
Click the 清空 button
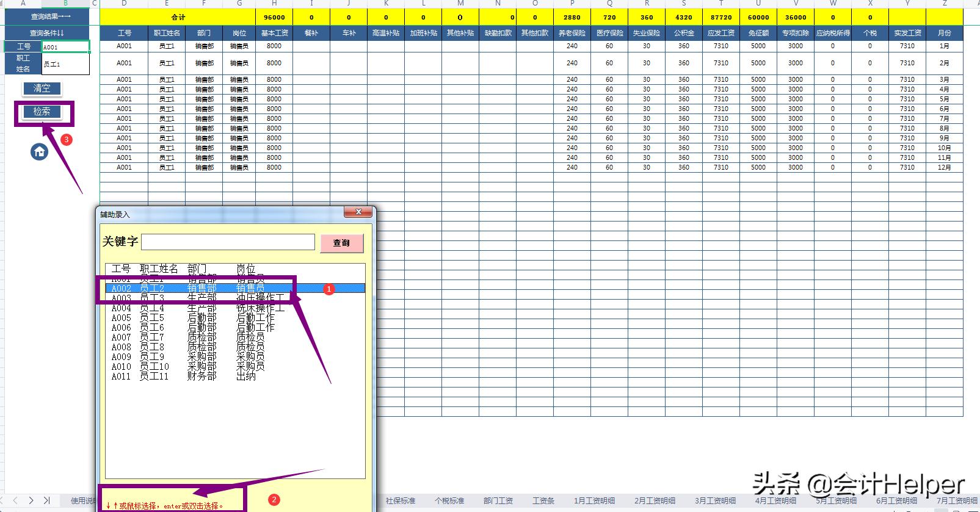tap(42, 88)
